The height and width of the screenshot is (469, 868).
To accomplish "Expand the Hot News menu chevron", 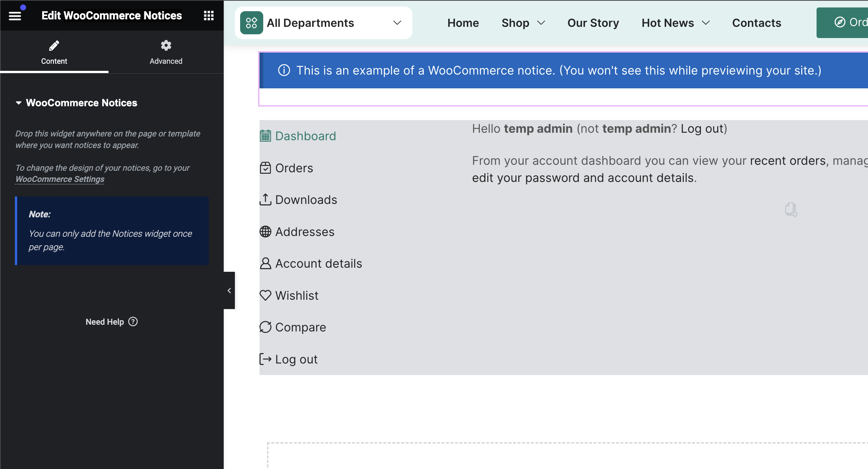I will (706, 23).
